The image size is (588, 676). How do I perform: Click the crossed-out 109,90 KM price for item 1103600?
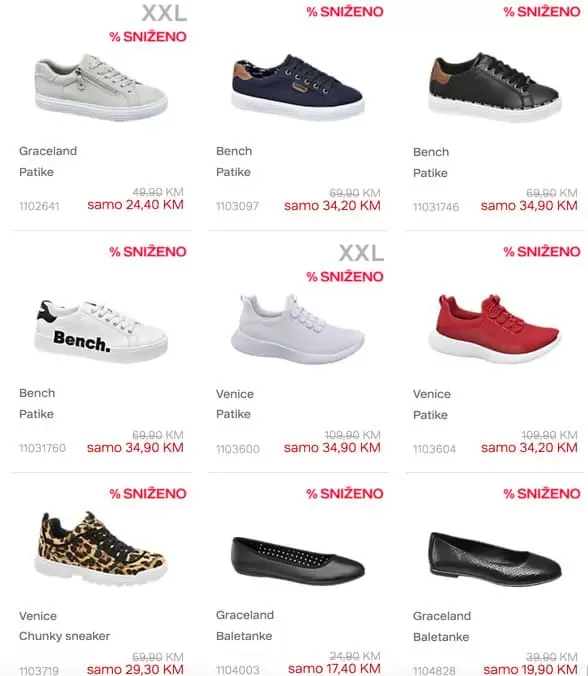coord(353,435)
